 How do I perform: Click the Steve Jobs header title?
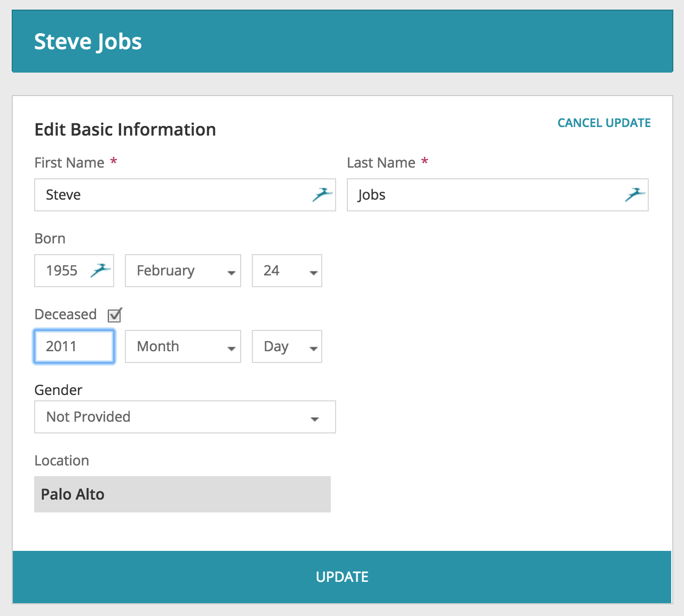pyautogui.click(x=88, y=42)
